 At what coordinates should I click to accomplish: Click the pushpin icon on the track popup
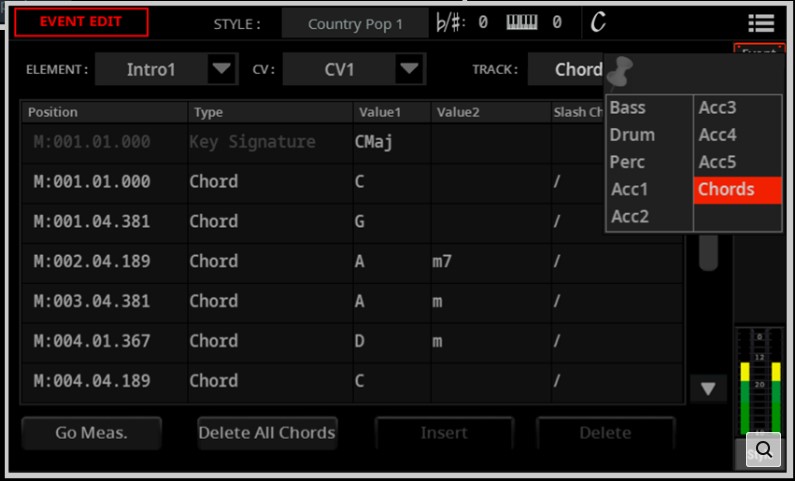[x=620, y=72]
